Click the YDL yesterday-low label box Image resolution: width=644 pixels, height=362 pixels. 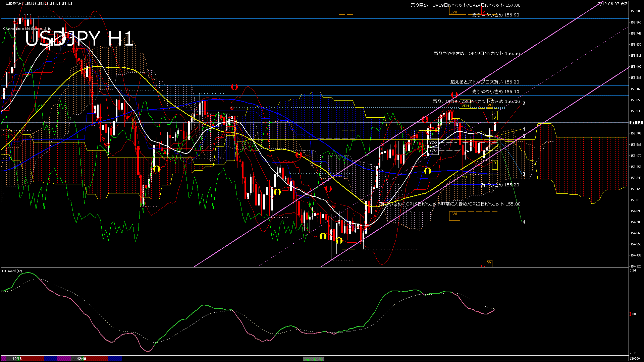(465, 177)
